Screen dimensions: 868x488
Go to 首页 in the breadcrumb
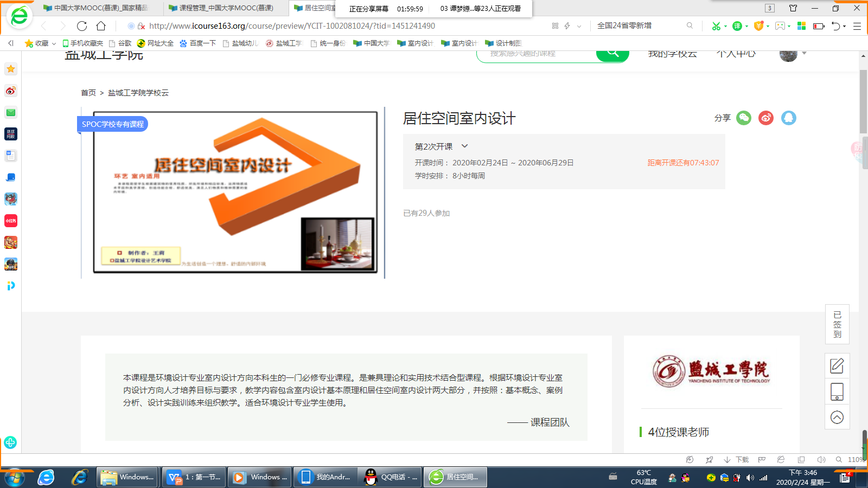[x=88, y=93]
